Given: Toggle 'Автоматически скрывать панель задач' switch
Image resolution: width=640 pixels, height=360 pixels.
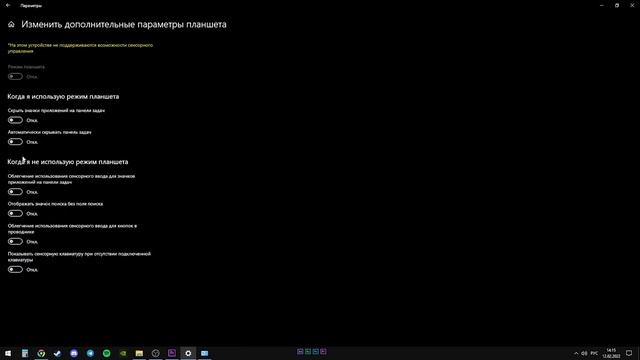Looking at the screenshot, I should (x=15, y=142).
